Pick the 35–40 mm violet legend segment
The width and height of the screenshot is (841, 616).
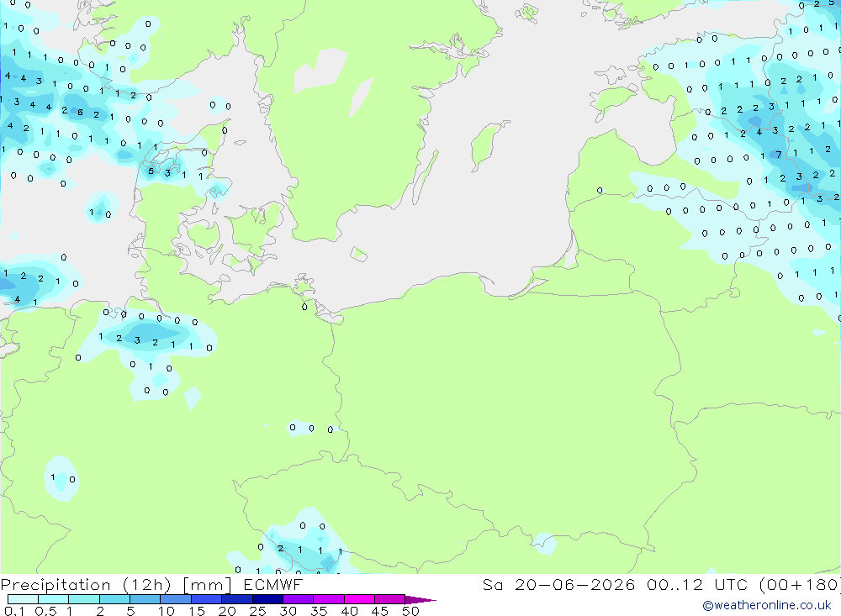click(328, 599)
